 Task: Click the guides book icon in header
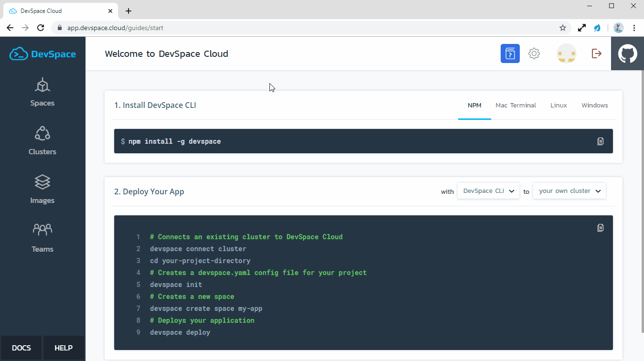point(510,53)
